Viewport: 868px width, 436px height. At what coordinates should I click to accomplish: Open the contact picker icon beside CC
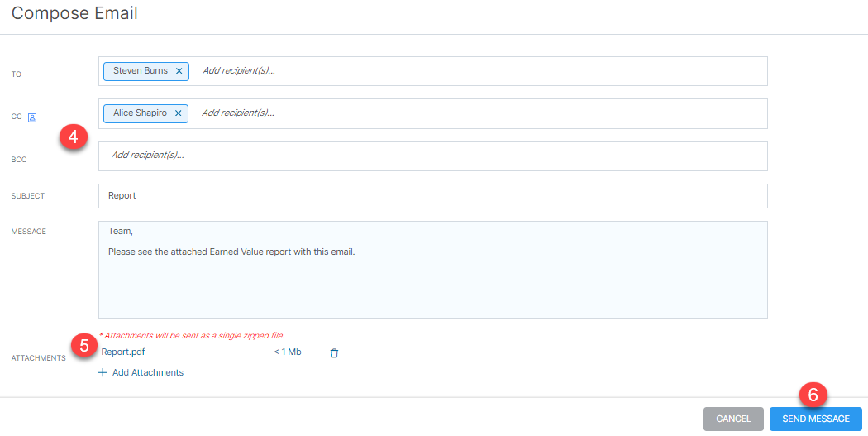point(32,117)
